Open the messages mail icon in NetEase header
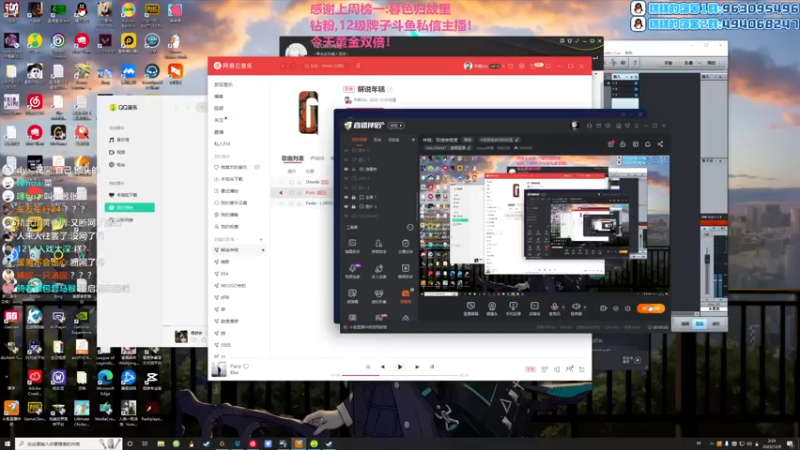Screen dimensions: 800x450 coord(533,66)
